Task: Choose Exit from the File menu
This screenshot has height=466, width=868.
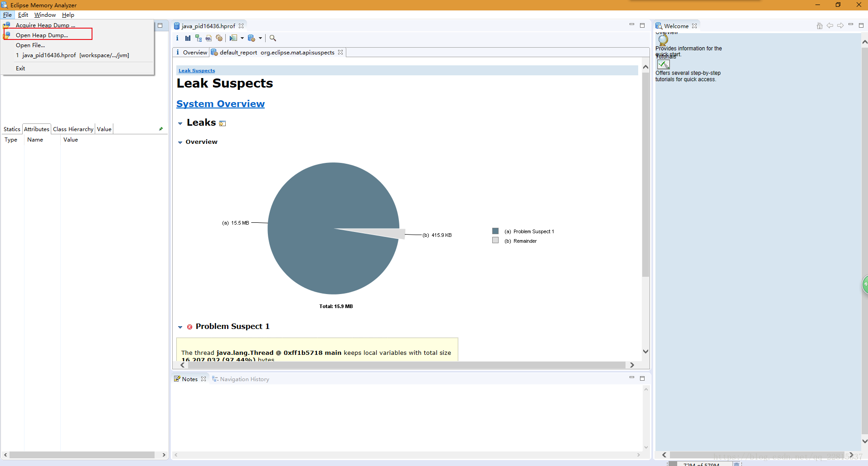Action: [78, 68]
